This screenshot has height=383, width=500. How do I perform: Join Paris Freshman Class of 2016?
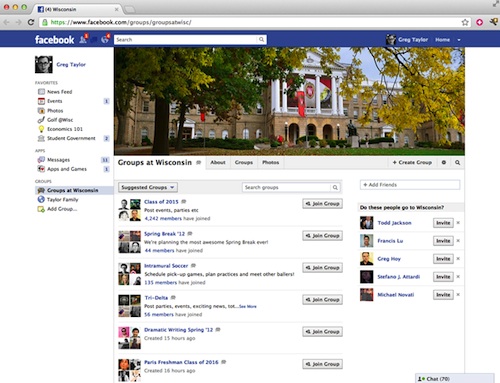click(x=322, y=364)
